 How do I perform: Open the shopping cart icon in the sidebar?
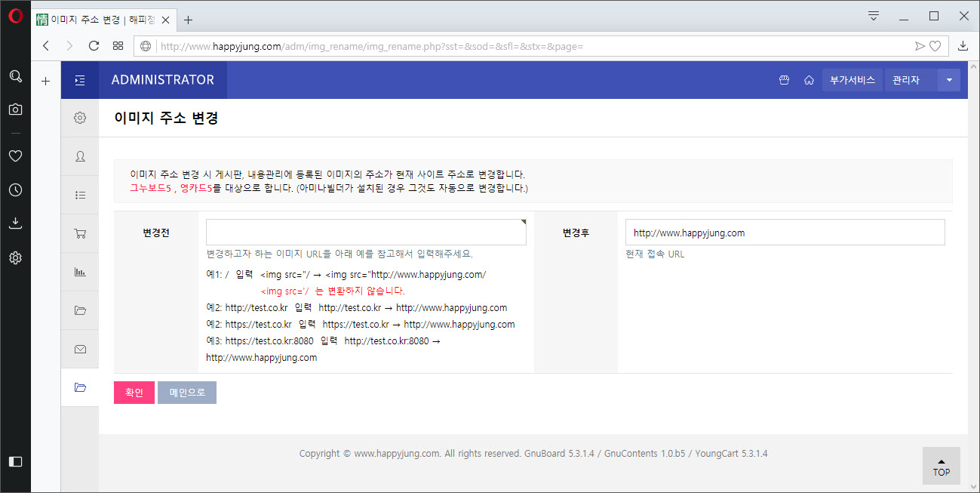point(80,233)
